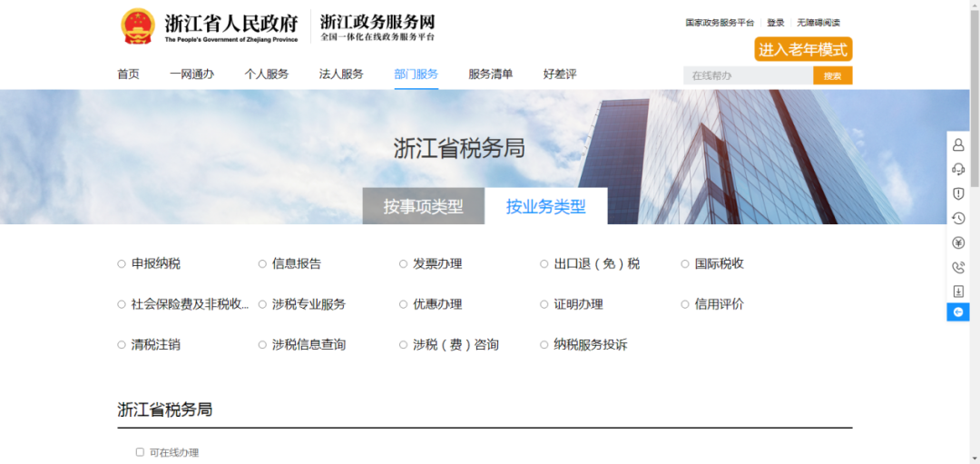Check the 可在线办理 checkbox

140,452
